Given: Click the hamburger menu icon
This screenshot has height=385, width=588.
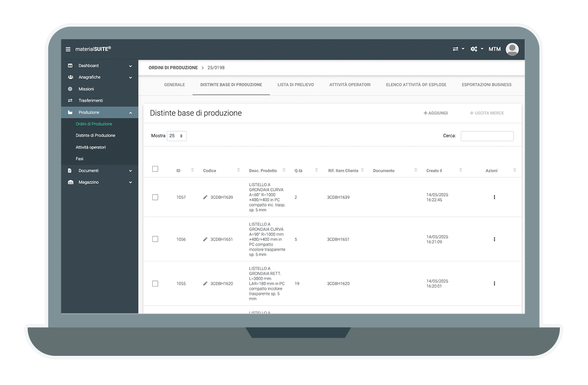Looking at the screenshot, I should tap(68, 49).
